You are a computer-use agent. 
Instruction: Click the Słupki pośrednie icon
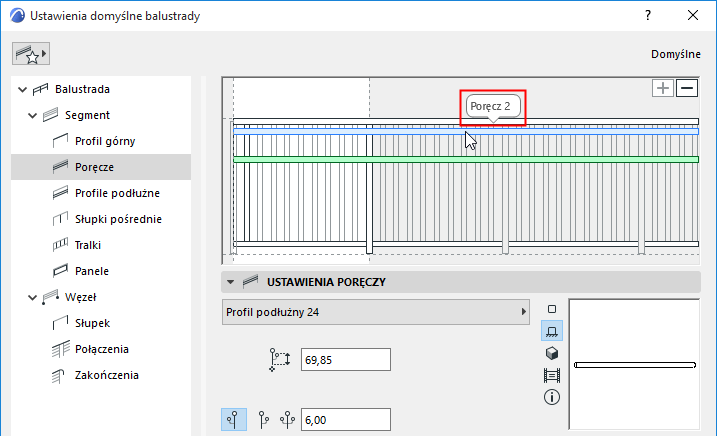point(60,219)
